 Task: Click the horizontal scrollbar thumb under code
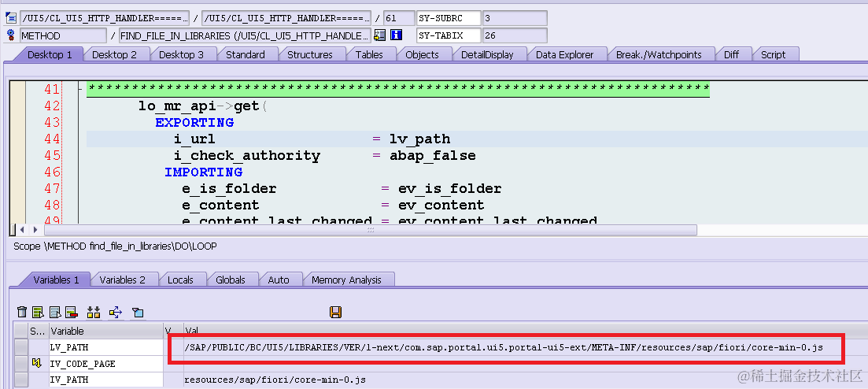pyautogui.click(x=371, y=229)
